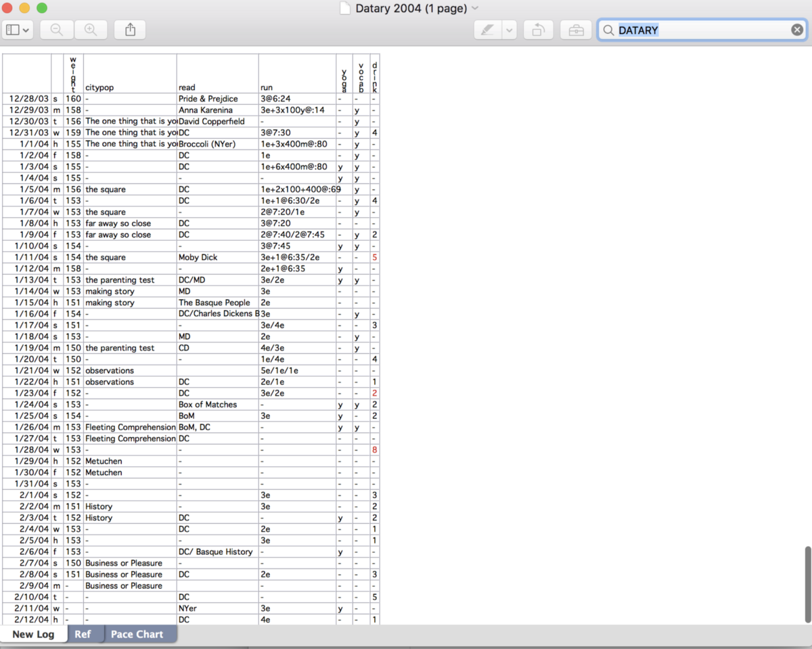The image size is (812, 649).
Task: Click the Anna Karenina entry
Action: [x=206, y=110]
